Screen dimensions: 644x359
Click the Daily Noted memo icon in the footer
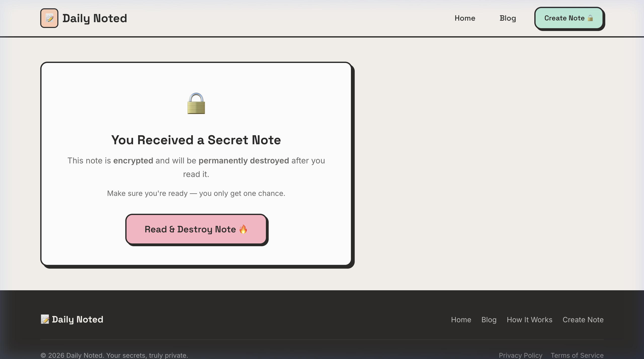(45, 319)
